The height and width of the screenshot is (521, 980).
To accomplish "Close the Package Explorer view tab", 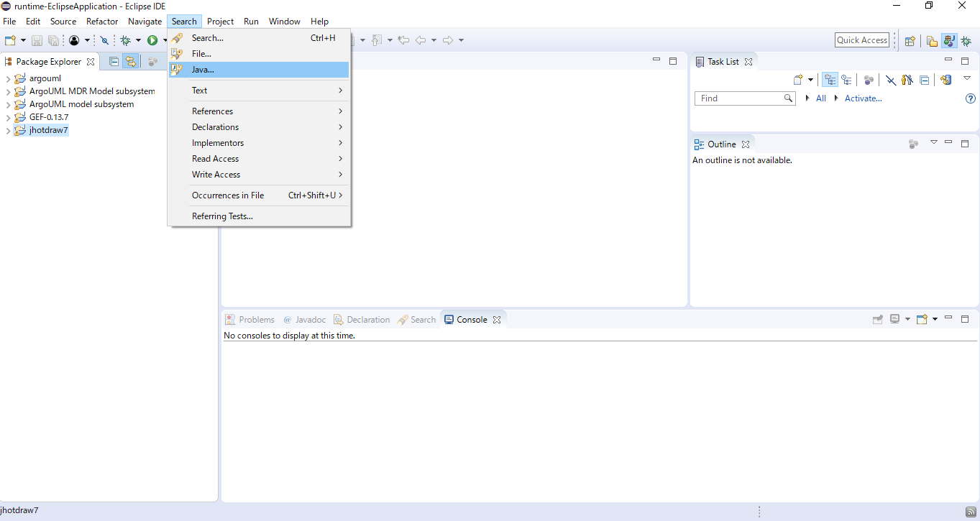I will (91, 62).
